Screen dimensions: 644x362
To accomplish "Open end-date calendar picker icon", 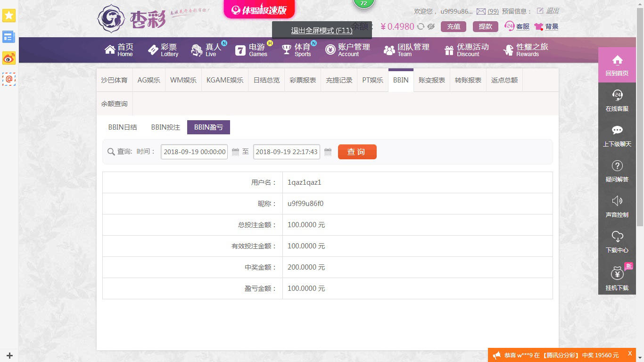I will [x=328, y=152].
